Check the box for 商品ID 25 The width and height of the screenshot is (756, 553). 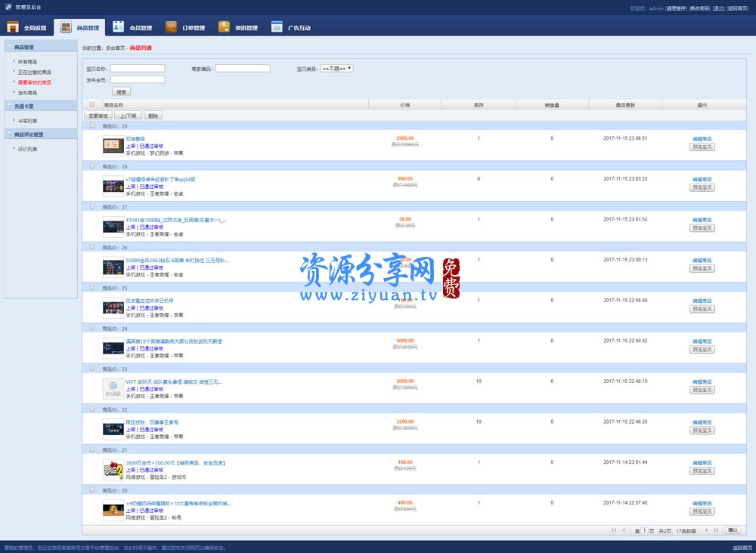point(92,288)
